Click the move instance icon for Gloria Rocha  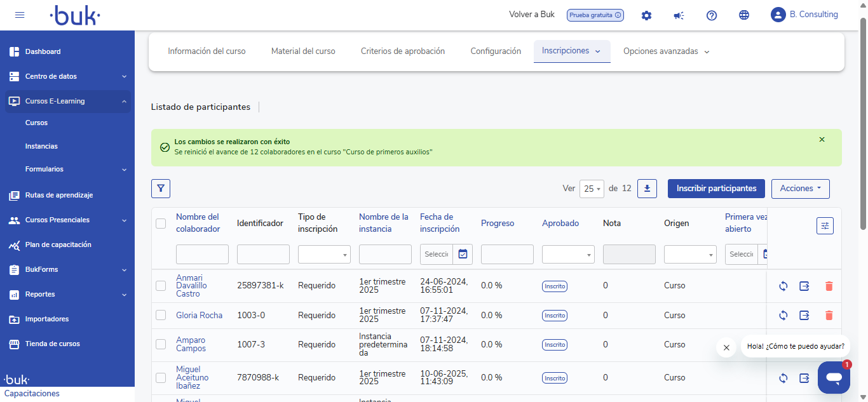[804, 316]
